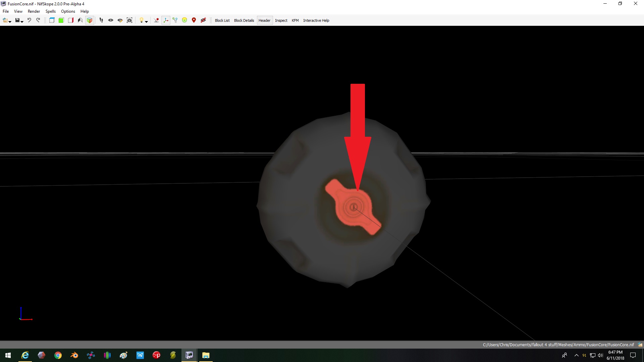Launch Internet Explorer from taskbar

25,355
